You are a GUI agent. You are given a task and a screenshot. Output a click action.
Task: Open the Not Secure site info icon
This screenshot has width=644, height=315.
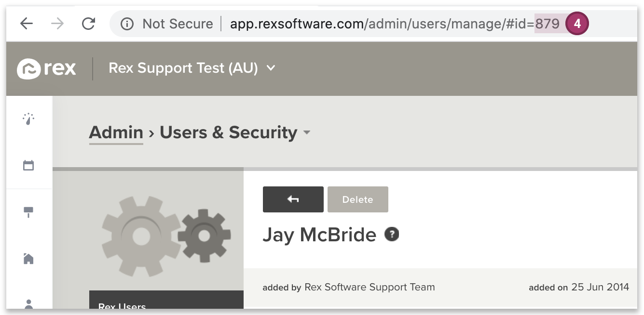click(127, 24)
